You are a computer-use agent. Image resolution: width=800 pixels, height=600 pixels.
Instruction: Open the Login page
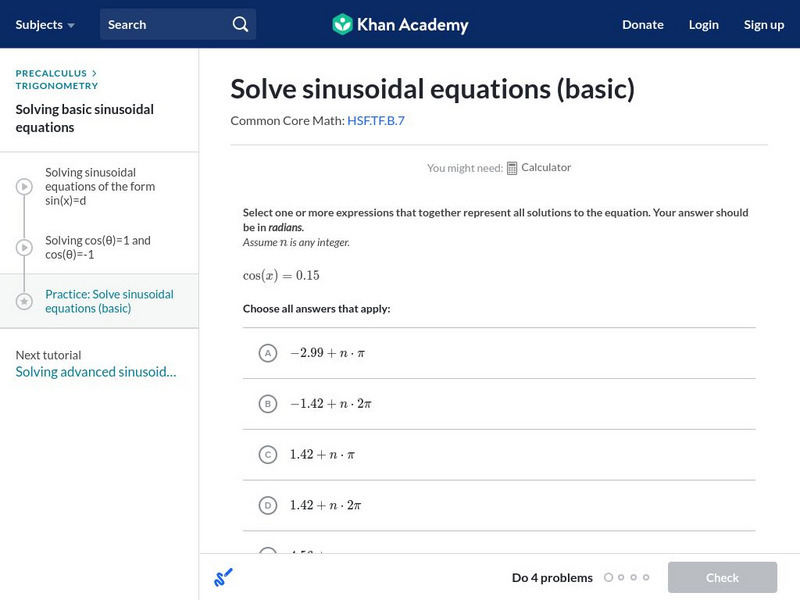click(703, 24)
